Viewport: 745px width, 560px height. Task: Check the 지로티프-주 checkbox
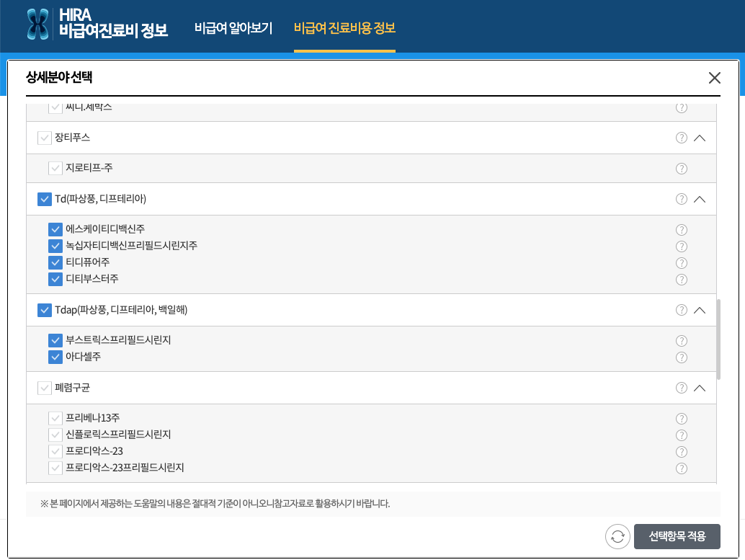tap(55, 168)
